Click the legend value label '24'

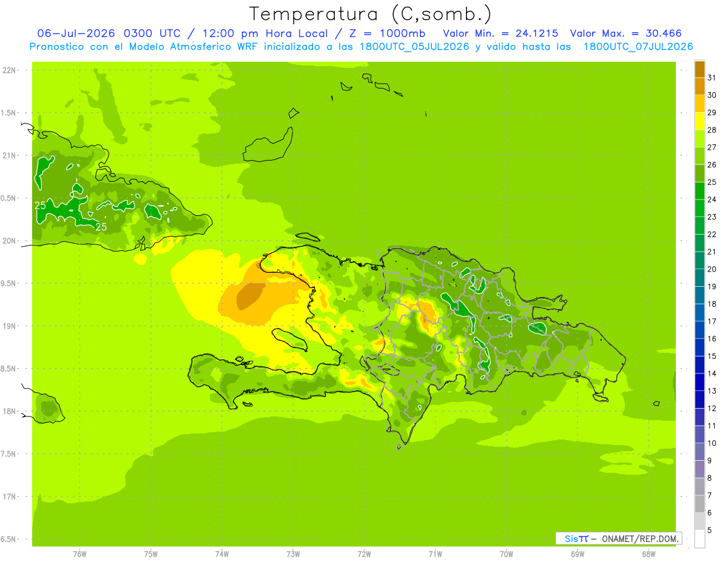712,199
